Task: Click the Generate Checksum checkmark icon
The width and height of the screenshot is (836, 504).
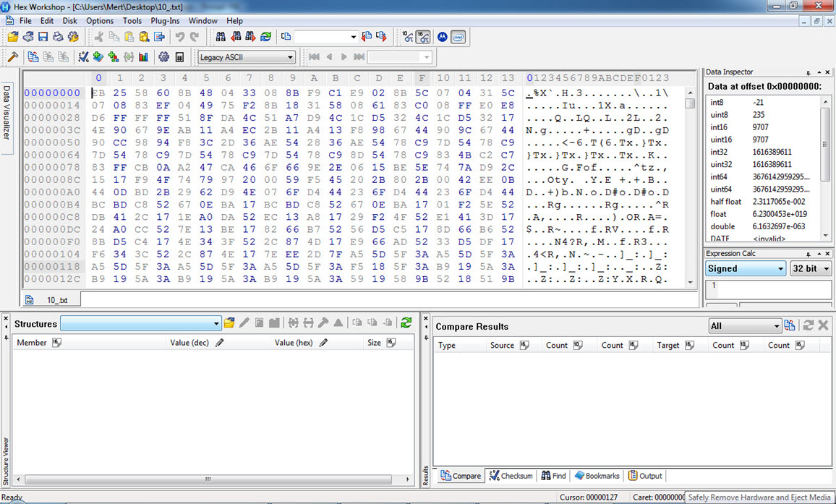Action: pyautogui.click(x=83, y=57)
